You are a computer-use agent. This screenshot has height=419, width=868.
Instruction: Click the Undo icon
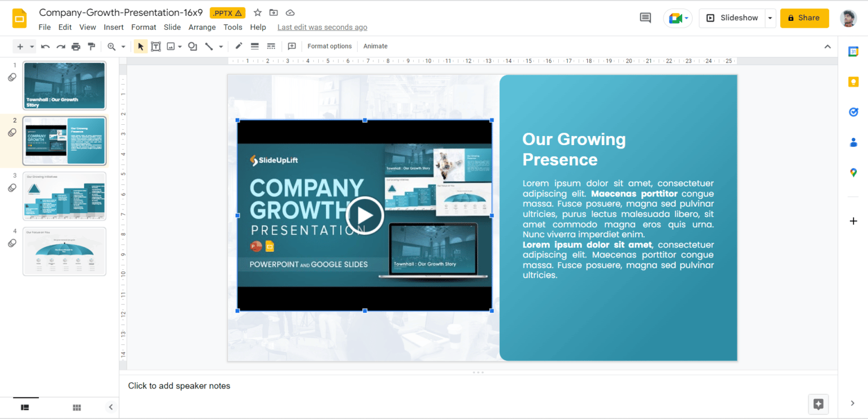pos(45,46)
